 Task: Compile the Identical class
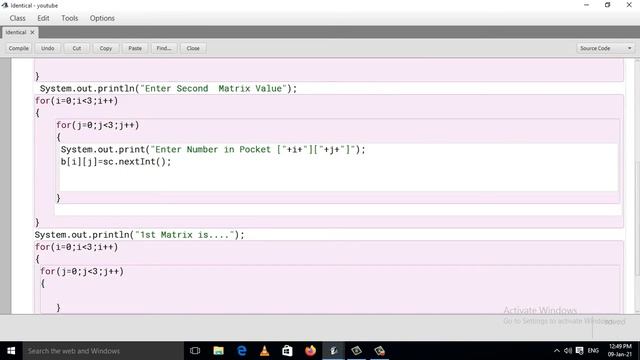(x=19, y=48)
